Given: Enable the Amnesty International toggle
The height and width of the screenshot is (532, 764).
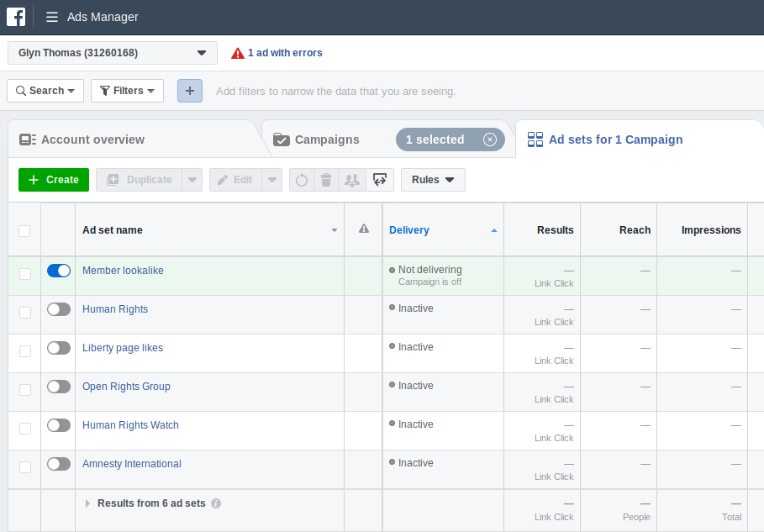Looking at the screenshot, I should pos(59,464).
